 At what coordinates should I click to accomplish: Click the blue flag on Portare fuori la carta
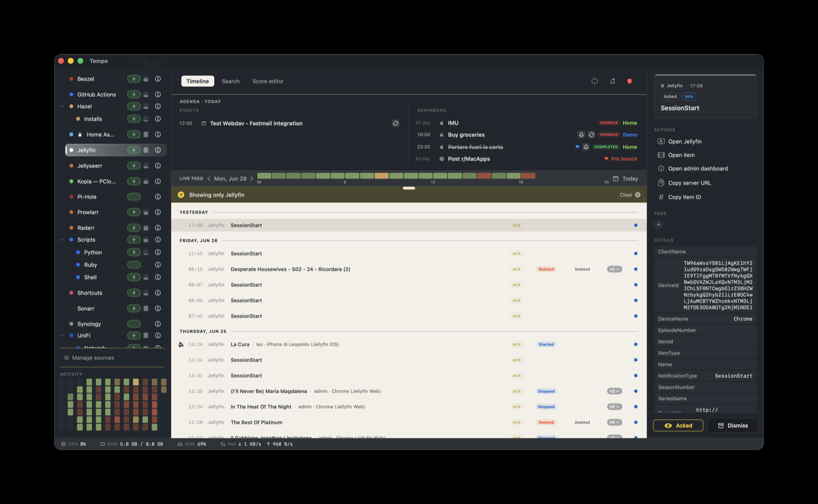tap(577, 147)
